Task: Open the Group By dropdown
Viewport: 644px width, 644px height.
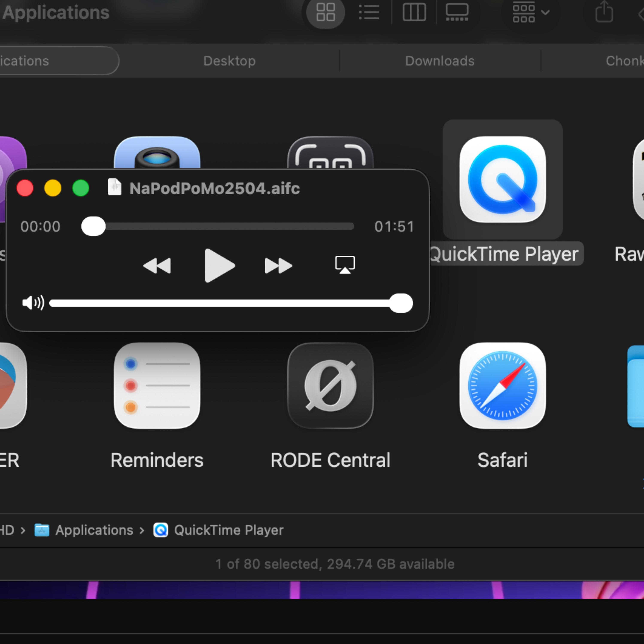Action: (531, 13)
